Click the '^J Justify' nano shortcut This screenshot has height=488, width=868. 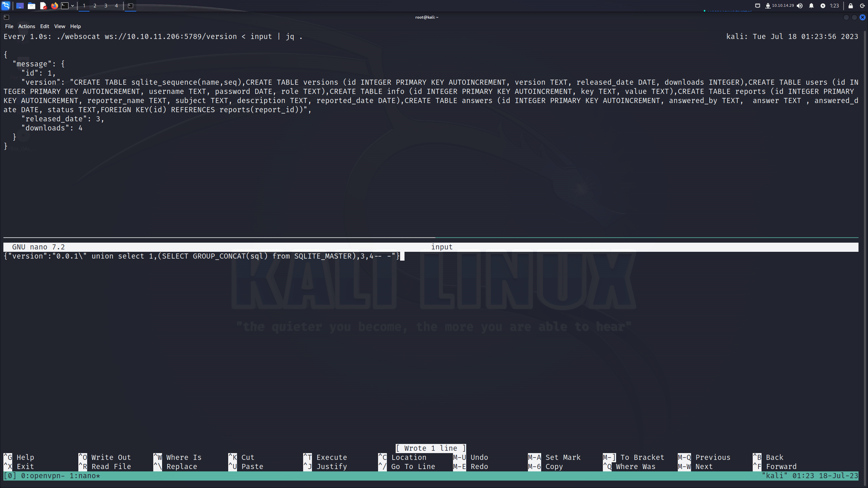click(x=325, y=467)
